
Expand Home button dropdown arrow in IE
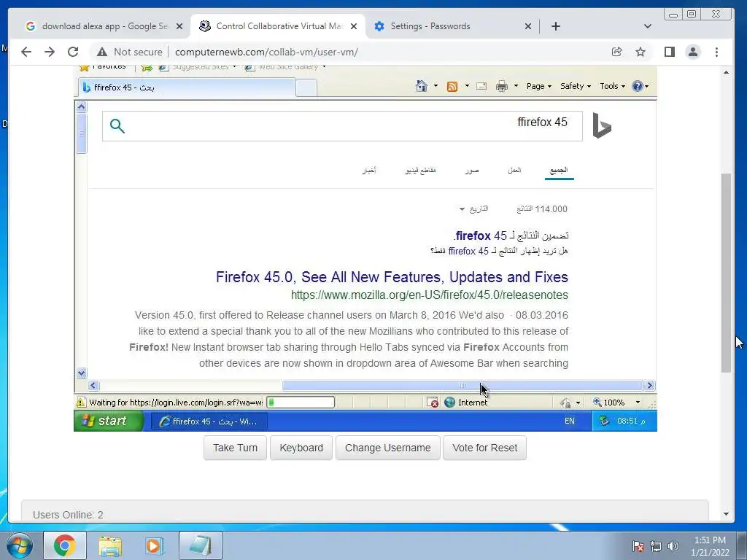click(x=436, y=86)
